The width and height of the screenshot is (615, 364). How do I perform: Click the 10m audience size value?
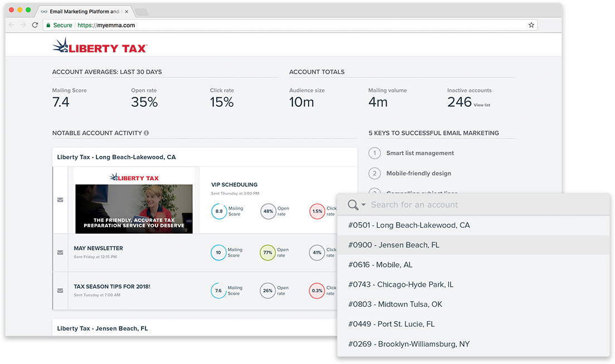301,102
